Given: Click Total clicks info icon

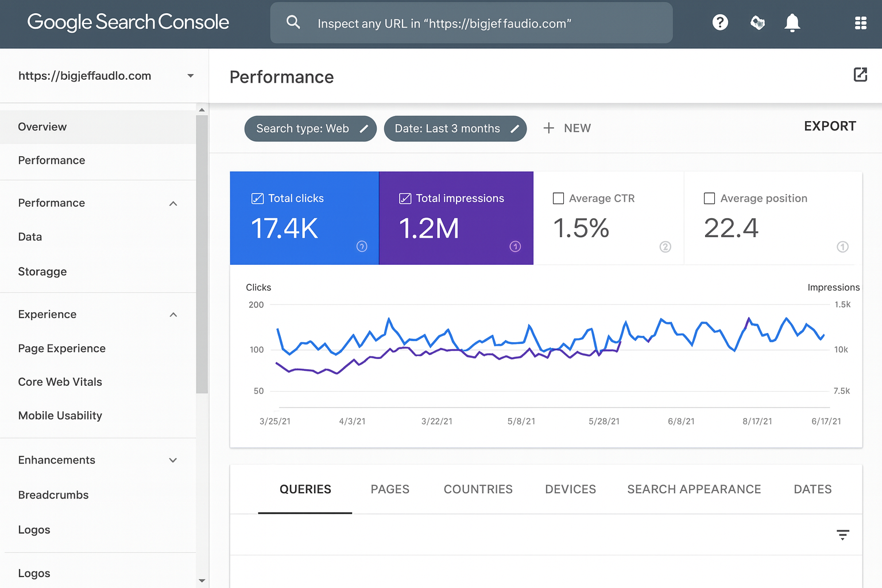Looking at the screenshot, I should click(362, 246).
